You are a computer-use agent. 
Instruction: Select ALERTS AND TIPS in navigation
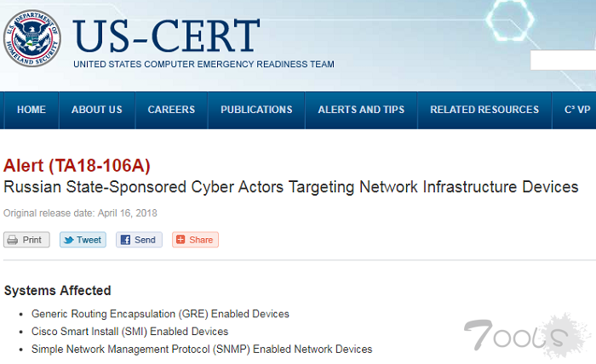point(361,110)
